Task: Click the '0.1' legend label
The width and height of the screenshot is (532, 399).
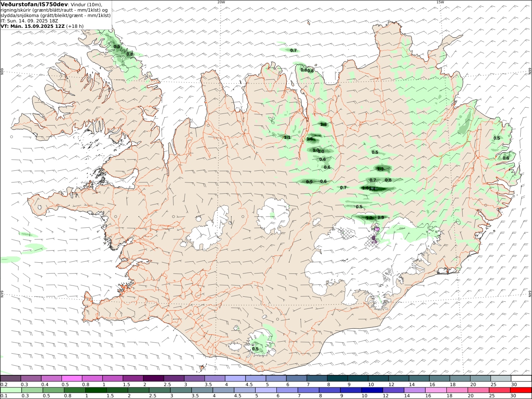Action: (4, 396)
